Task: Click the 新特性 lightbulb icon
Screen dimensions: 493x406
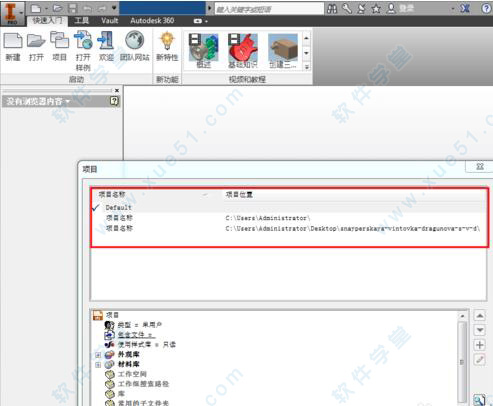Action: click(167, 46)
